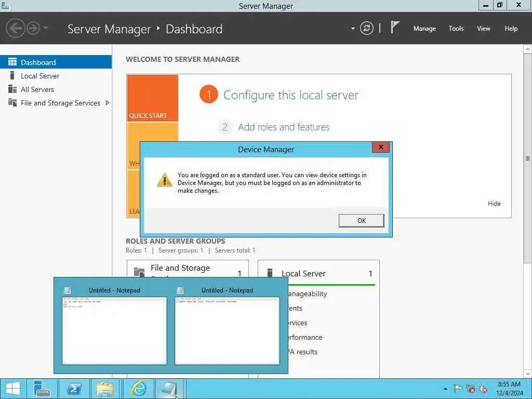The height and width of the screenshot is (399, 532).
Task: Open the Tools menu
Action: click(456, 29)
